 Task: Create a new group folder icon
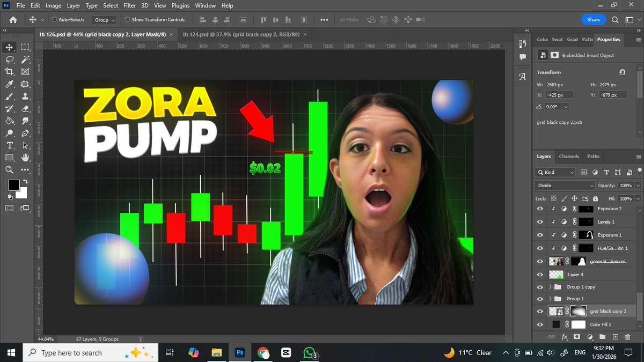click(602, 337)
